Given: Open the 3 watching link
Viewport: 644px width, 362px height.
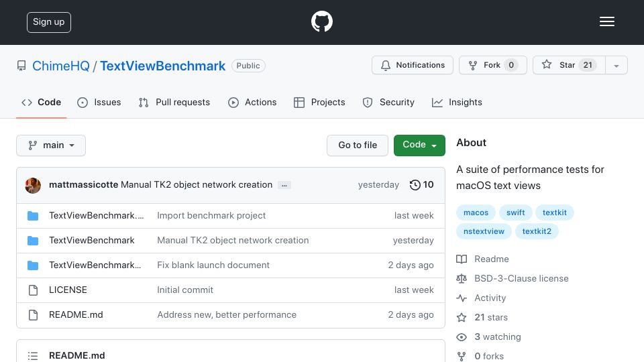Looking at the screenshot, I should (x=498, y=337).
